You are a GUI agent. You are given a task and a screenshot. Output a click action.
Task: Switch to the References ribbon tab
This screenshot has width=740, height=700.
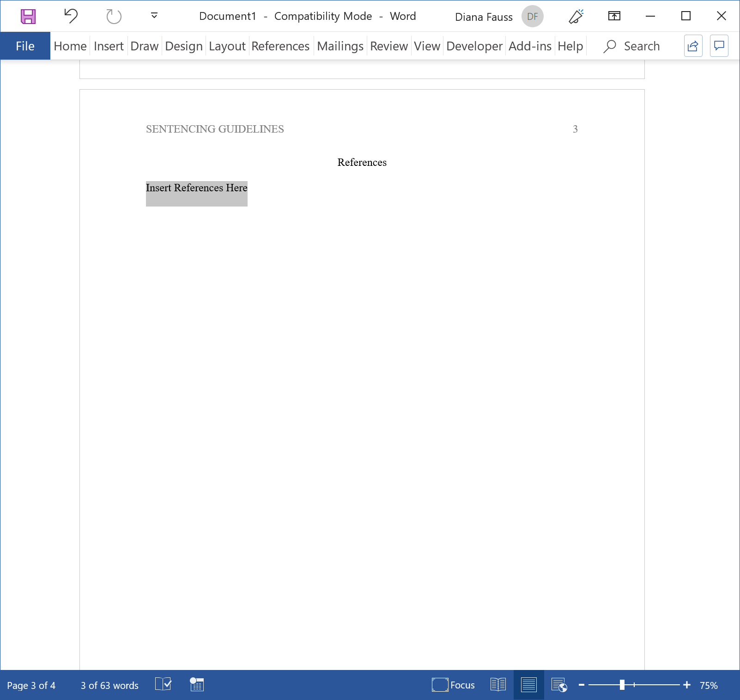click(x=280, y=46)
